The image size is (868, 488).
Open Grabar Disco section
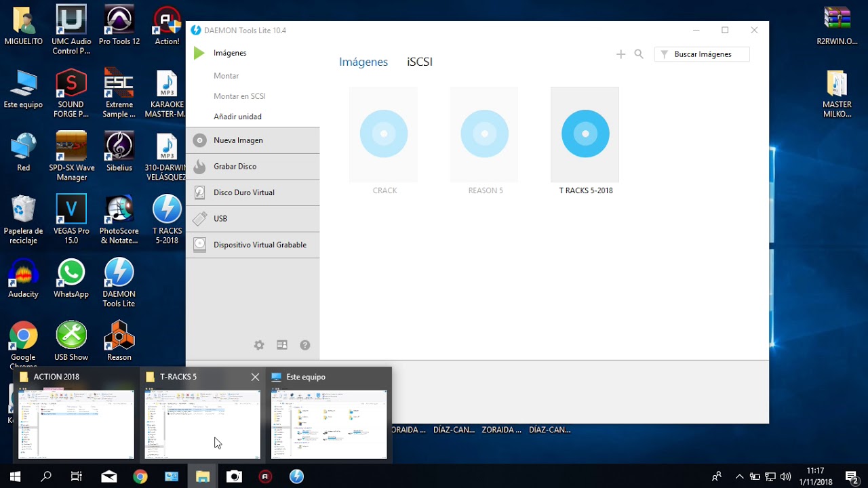[253, 167]
